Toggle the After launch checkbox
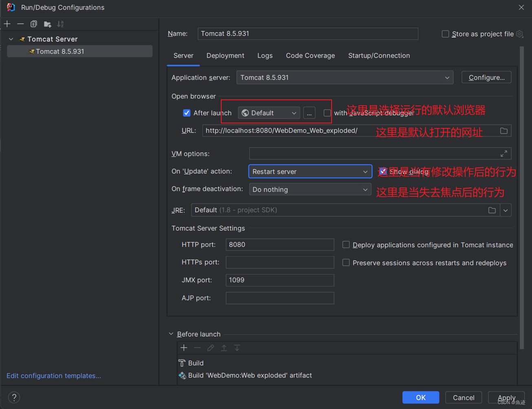The width and height of the screenshot is (532, 409). pos(187,113)
